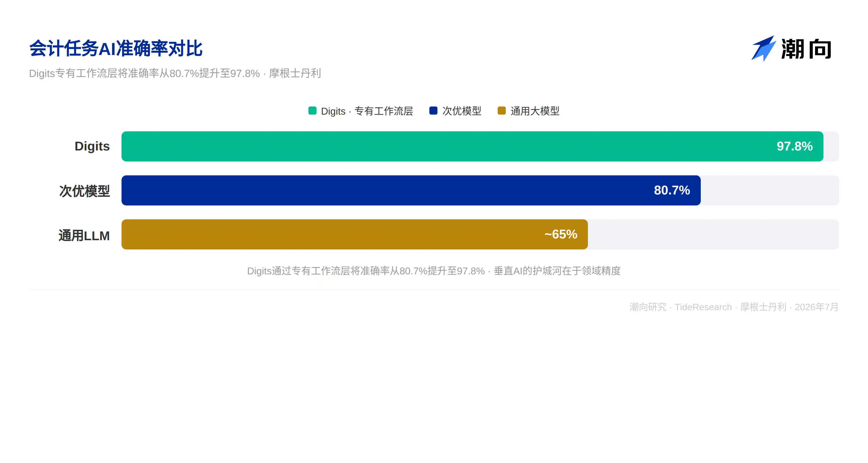Viewport: 868px width, 463px height.
Task: Click the ~65% value label
Action: (x=561, y=234)
